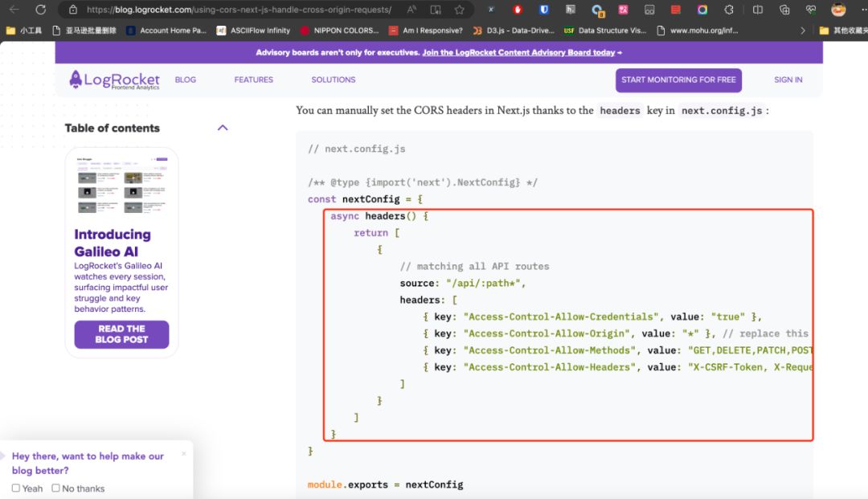
Task: Click the Galileo AI blog preview thumbnail
Action: (121, 185)
